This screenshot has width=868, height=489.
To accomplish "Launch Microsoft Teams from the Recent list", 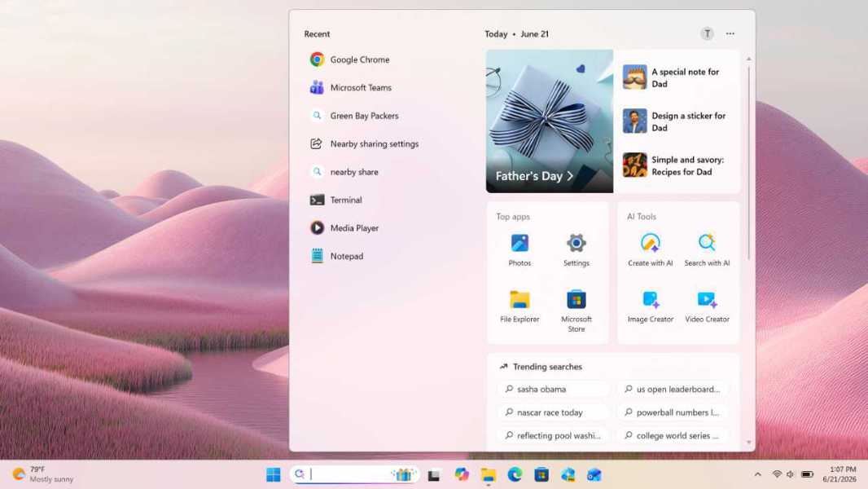I will (351, 87).
